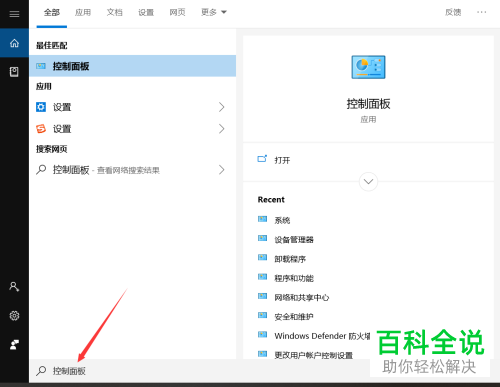This screenshot has height=387, width=500.
Task: Click the blue gear 设置 app icon
Action: [x=41, y=107]
